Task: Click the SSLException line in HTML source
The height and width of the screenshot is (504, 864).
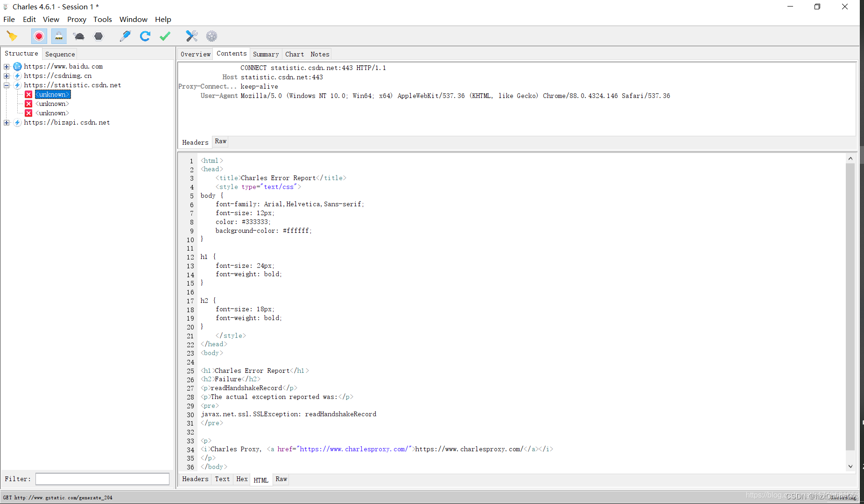Action: (x=288, y=414)
